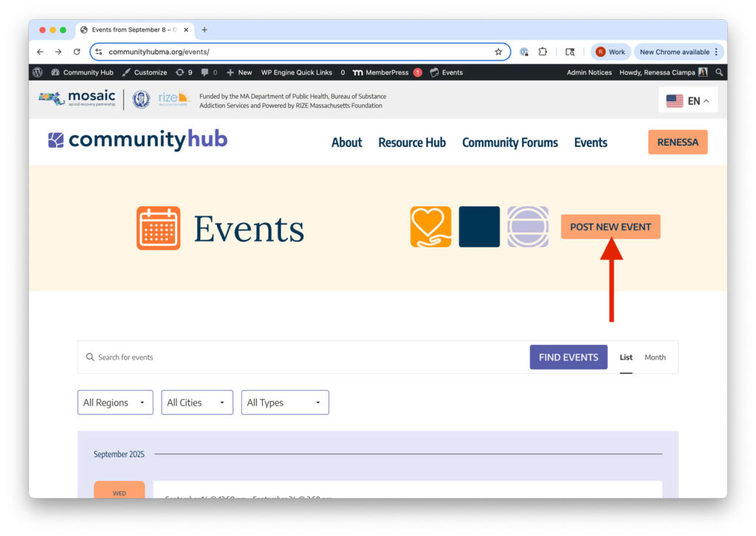Reload the page using the refresh icon

77,52
